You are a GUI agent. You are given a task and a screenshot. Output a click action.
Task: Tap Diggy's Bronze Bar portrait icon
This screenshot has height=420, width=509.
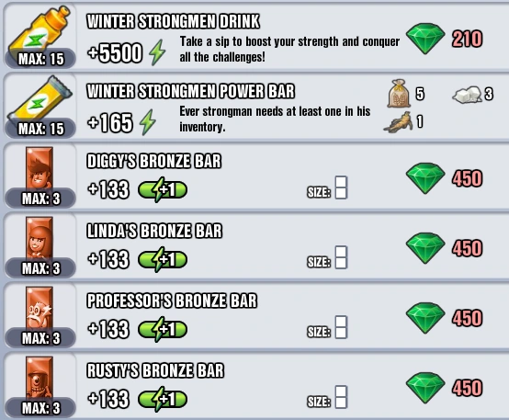pos(40,169)
